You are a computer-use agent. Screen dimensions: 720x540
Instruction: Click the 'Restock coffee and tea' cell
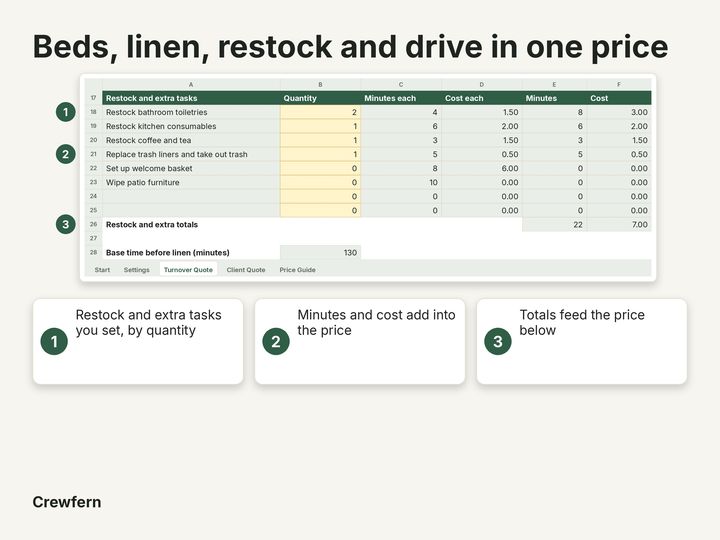(191, 141)
